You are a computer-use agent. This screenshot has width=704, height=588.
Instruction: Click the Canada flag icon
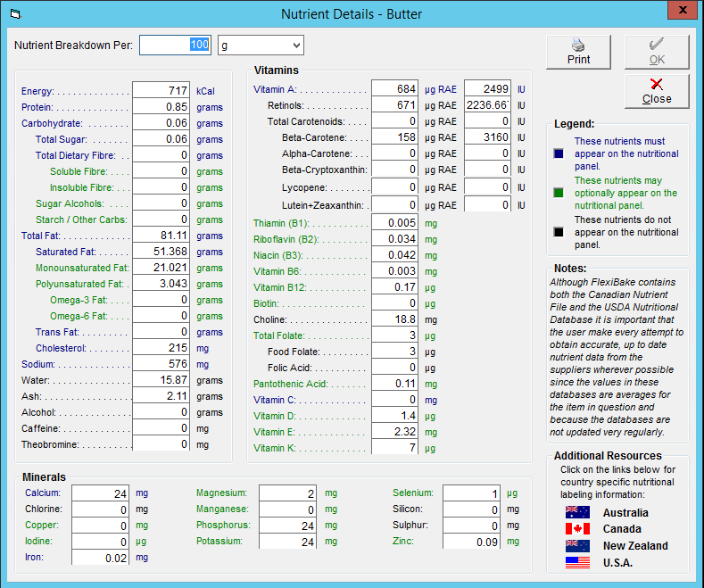click(577, 529)
